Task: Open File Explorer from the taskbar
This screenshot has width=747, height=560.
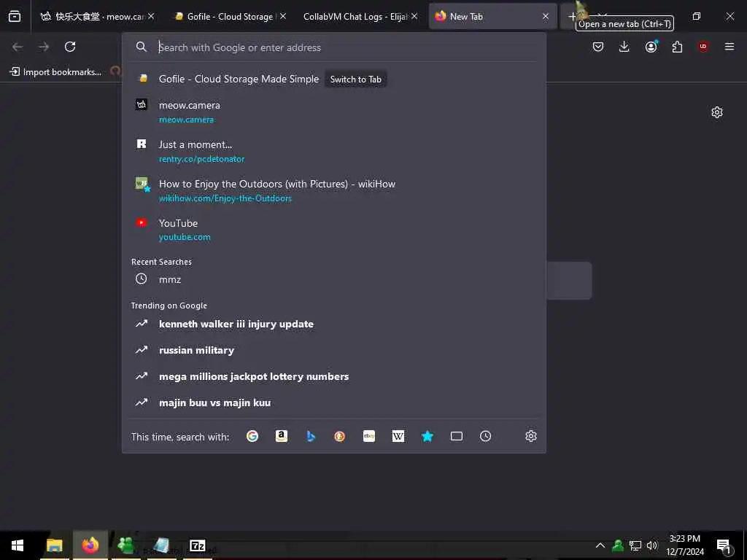Action: (54, 545)
